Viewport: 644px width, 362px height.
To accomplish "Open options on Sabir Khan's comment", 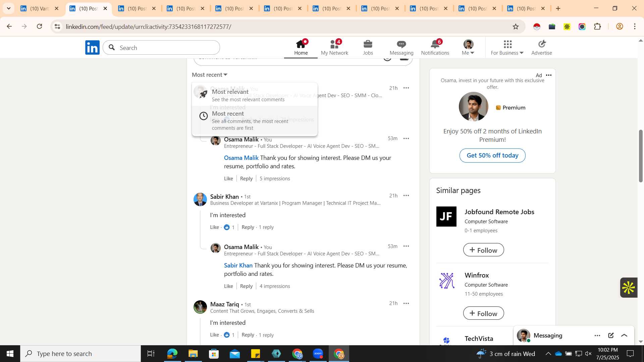I will (406, 195).
